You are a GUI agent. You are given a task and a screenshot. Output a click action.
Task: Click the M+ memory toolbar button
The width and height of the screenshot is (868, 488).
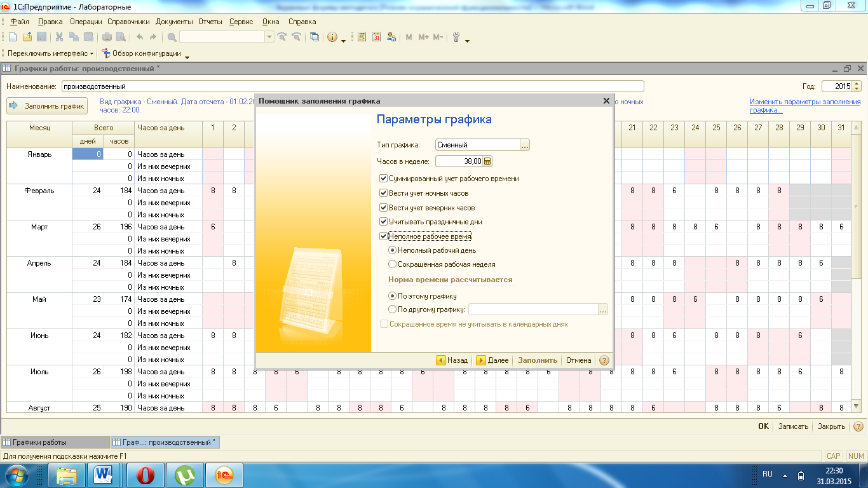coord(424,37)
